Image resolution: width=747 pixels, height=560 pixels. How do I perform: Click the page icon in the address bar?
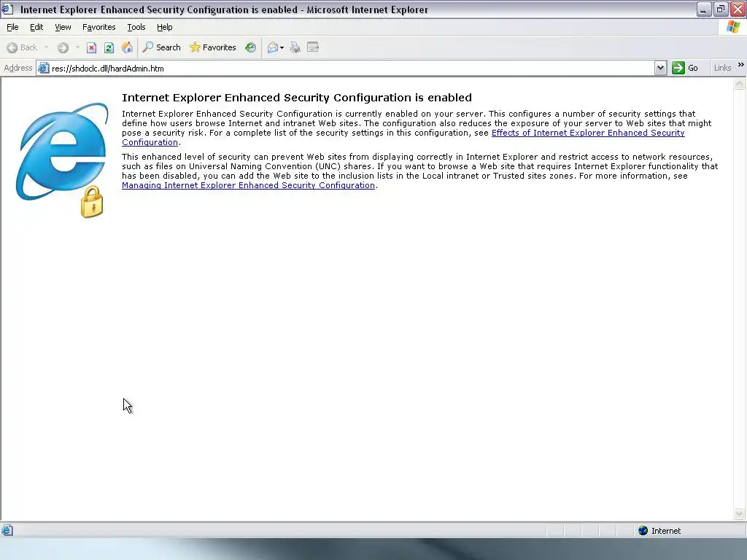click(43, 68)
